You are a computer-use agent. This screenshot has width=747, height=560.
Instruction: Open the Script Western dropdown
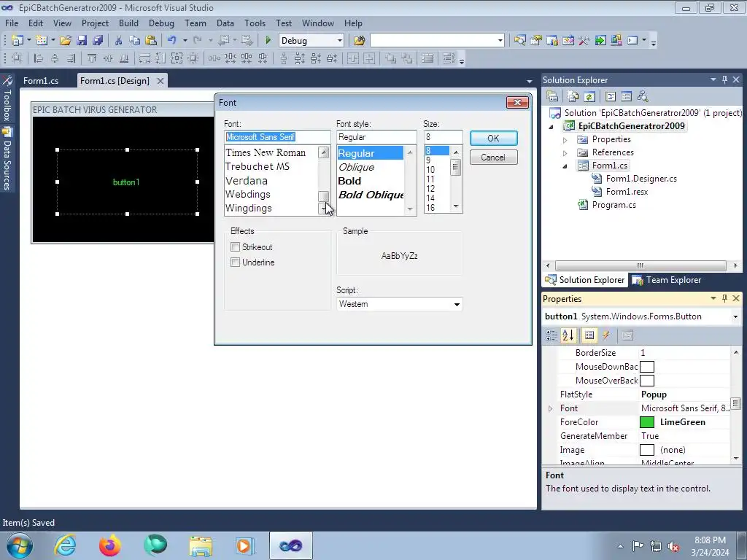coord(457,304)
